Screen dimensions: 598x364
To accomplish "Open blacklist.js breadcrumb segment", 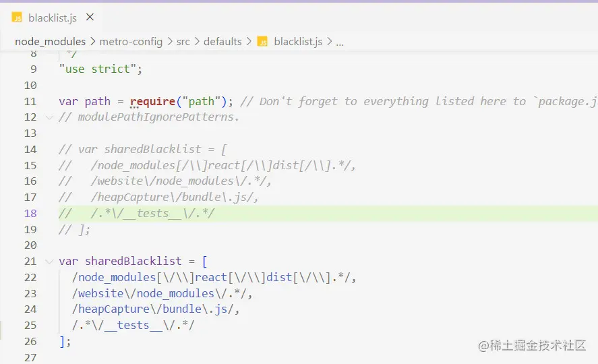I will pos(298,42).
